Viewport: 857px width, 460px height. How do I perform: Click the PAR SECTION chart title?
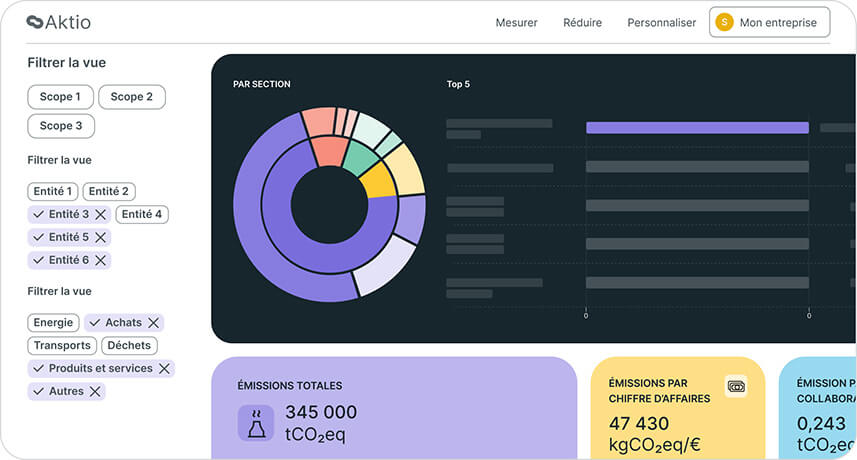(262, 84)
